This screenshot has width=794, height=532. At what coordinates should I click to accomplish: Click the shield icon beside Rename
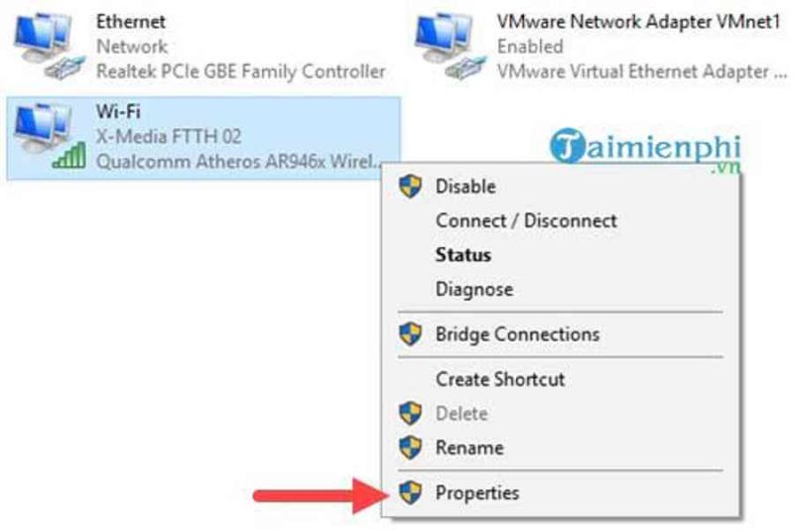click(x=410, y=448)
